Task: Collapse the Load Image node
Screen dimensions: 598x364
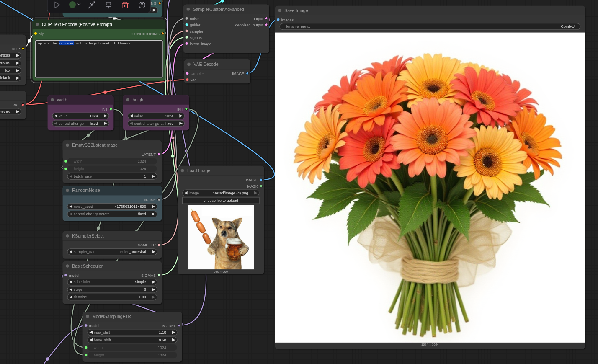Action: [183, 170]
